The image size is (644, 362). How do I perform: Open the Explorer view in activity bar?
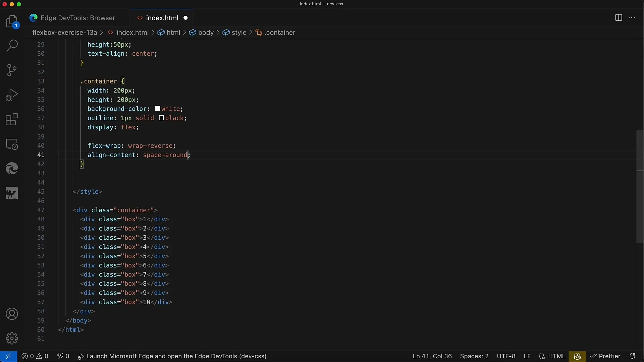click(12, 22)
